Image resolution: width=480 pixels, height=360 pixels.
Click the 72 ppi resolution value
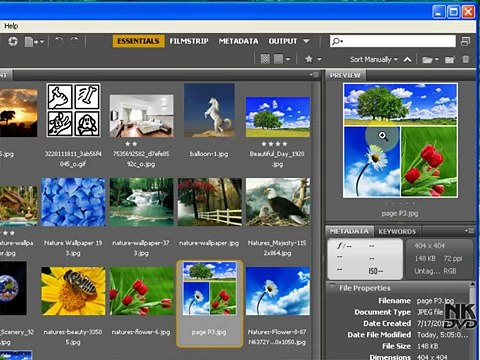(x=453, y=259)
